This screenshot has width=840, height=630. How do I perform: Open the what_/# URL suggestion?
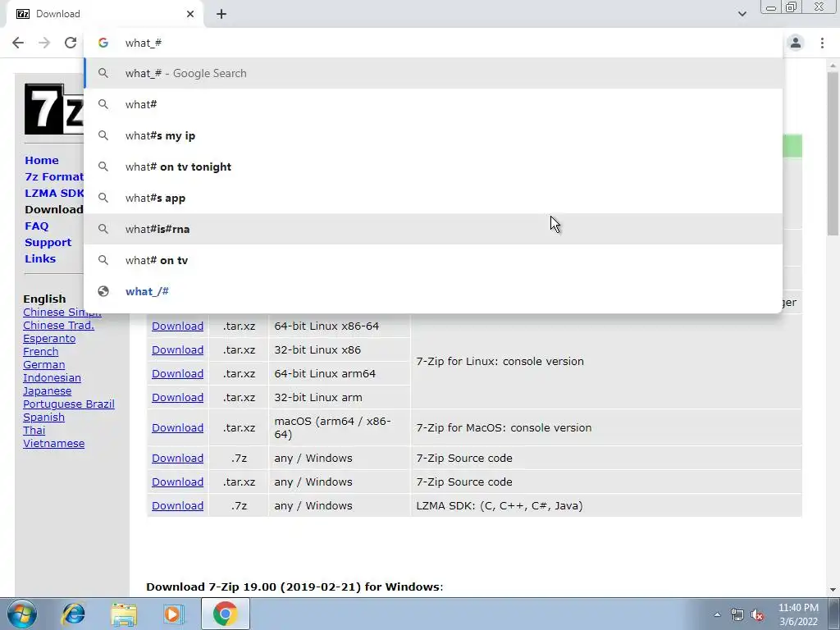(x=433, y=291)
